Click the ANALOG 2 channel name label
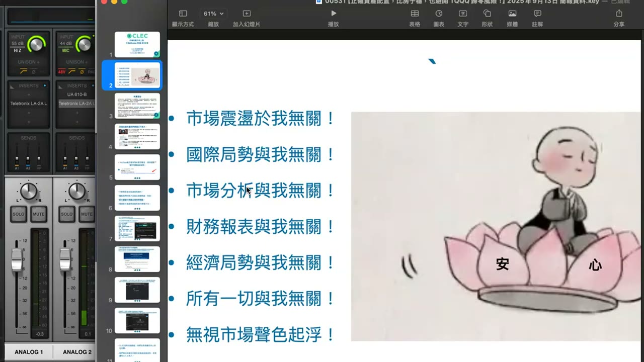 tap(77, 352)
